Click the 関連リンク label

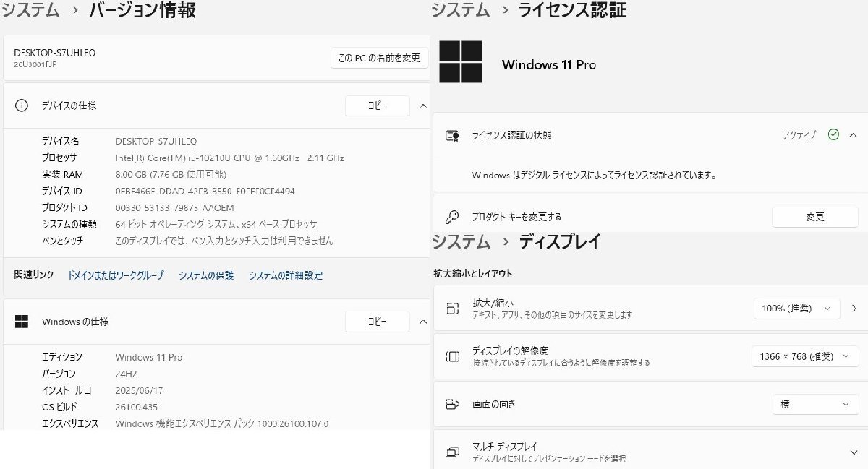34,275
